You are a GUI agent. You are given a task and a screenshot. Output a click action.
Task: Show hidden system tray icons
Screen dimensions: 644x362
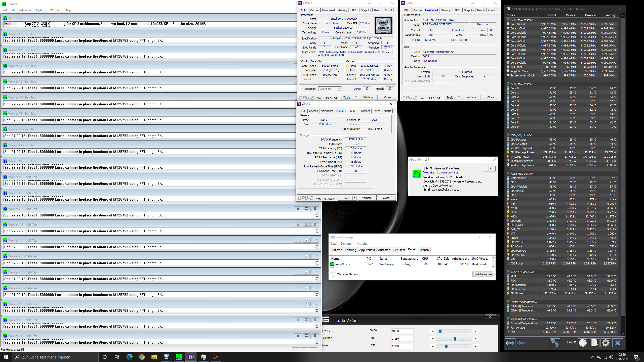point(593,357)
